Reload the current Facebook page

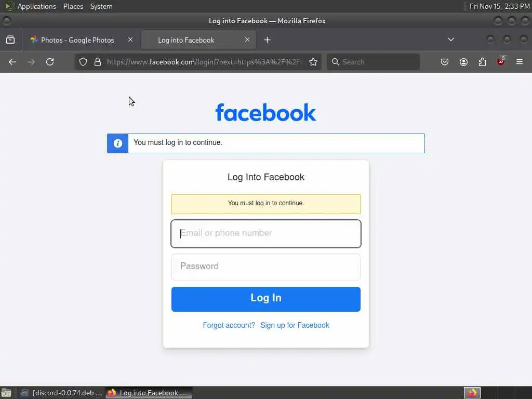click(50, 62)
